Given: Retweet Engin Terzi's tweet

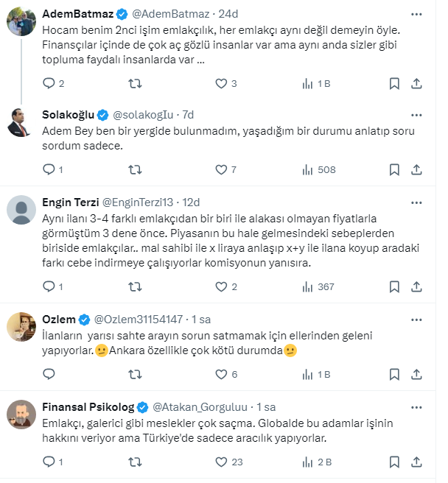Looking at the screenshot, I should (136, 287).
